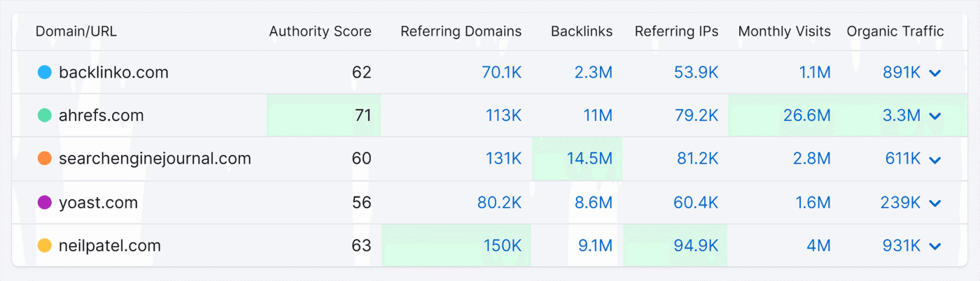
Task: Open neilpatel.com organic traffic 931K
Action: pyautogui.click(x=902, y=246)
